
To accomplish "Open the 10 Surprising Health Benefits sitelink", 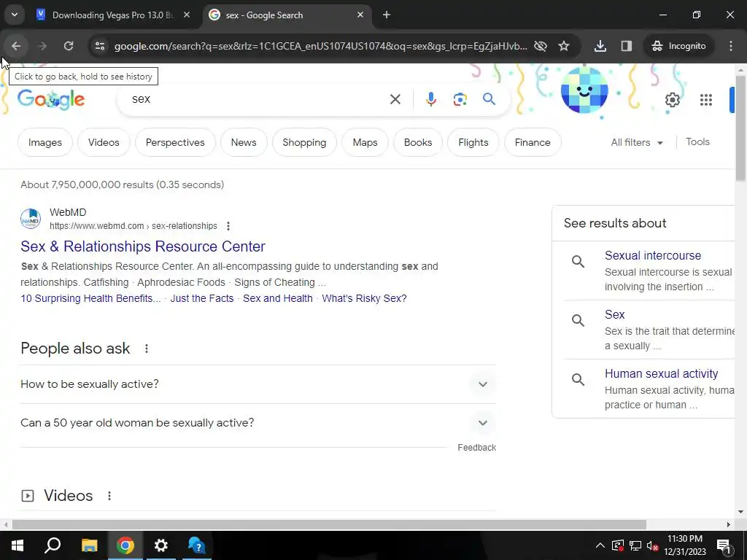I will (x=90, y=298).
